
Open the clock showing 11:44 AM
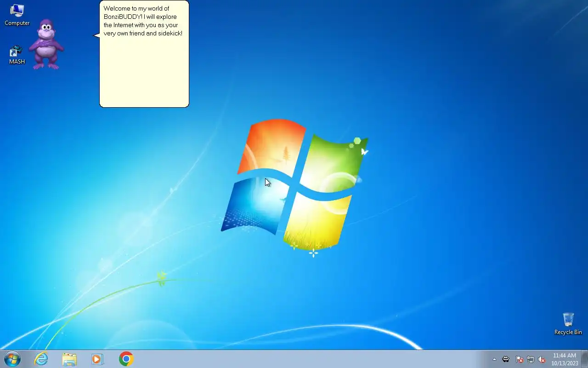[565, 359]
